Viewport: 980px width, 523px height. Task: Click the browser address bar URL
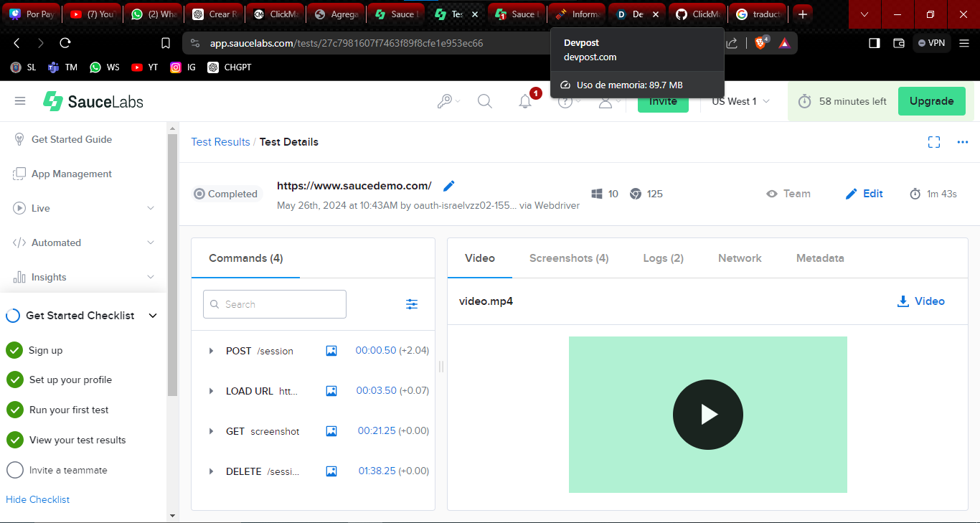point(347,43)
